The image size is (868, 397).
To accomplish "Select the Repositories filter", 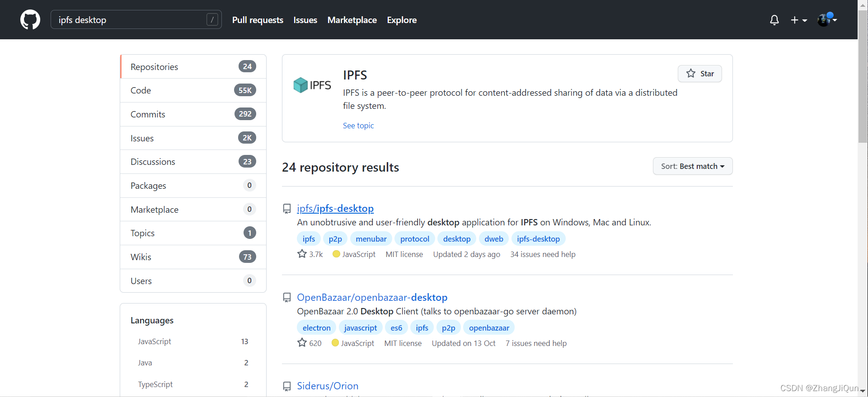I will pyautogui.click(x=193, y=66).
